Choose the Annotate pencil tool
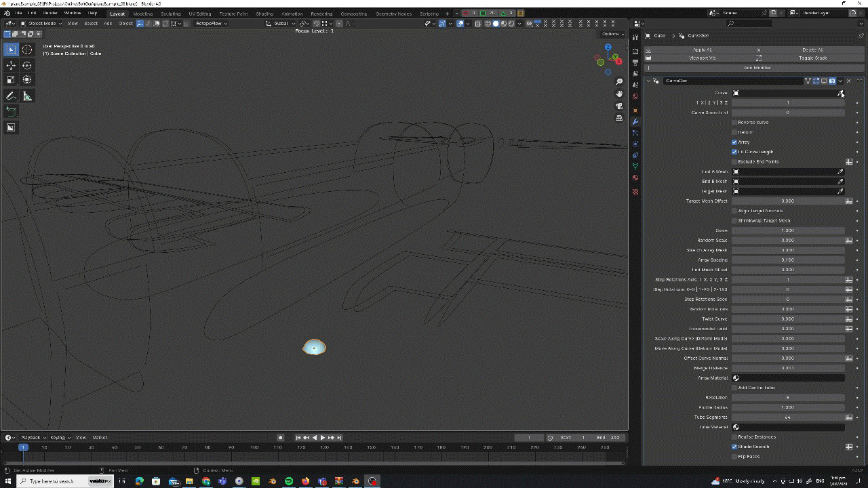This screenshot has height=488, width=868. [11, 96]
